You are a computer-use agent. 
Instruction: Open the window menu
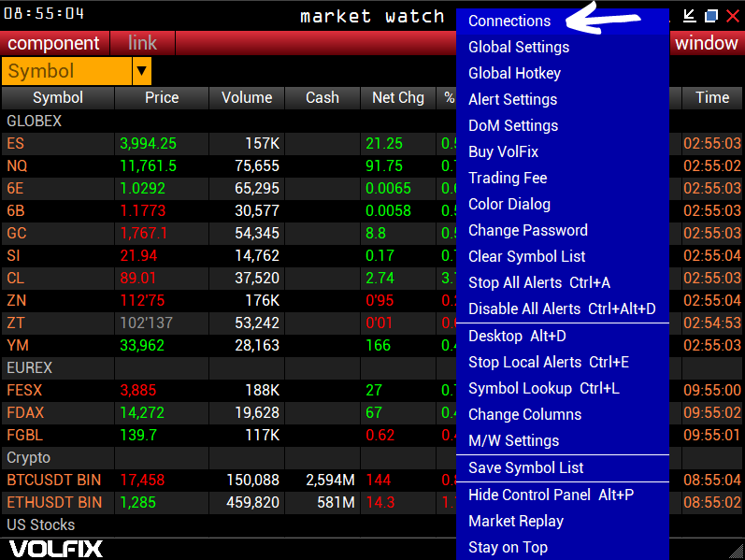pyautogui.click(x=707, y=43)
